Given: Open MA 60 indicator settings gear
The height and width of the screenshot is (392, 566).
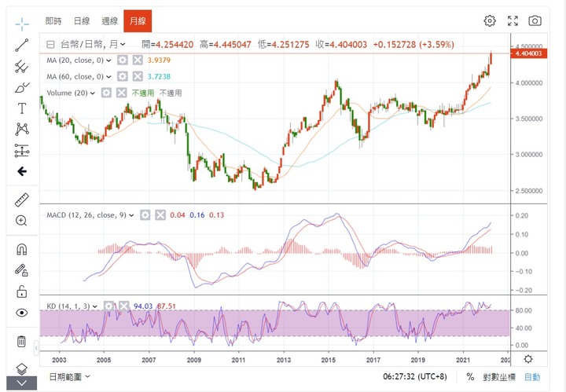Looking at the screenshot, I should coord(123,76).
